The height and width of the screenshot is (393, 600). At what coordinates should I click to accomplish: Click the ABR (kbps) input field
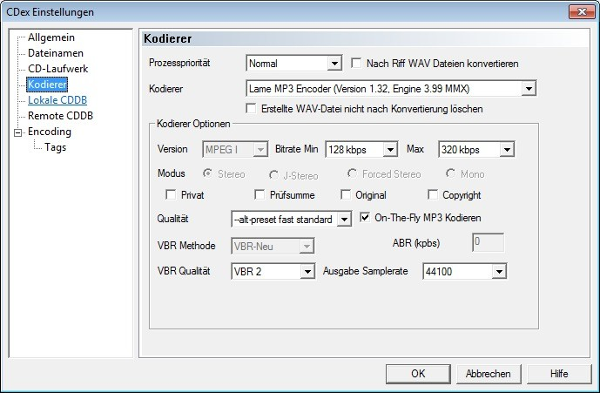tap(488, 242)
